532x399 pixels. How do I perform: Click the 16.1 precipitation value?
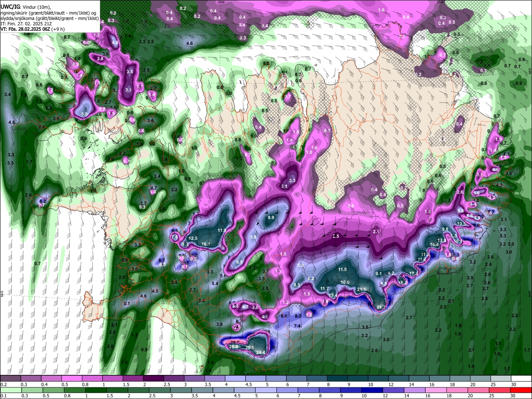[x=206, y=244]
